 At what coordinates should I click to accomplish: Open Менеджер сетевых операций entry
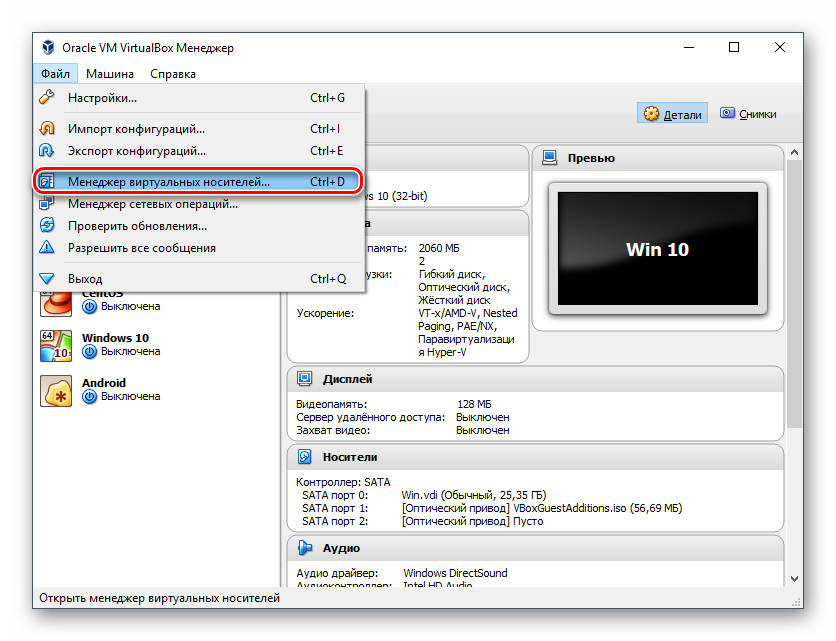[x=199, y=204]
